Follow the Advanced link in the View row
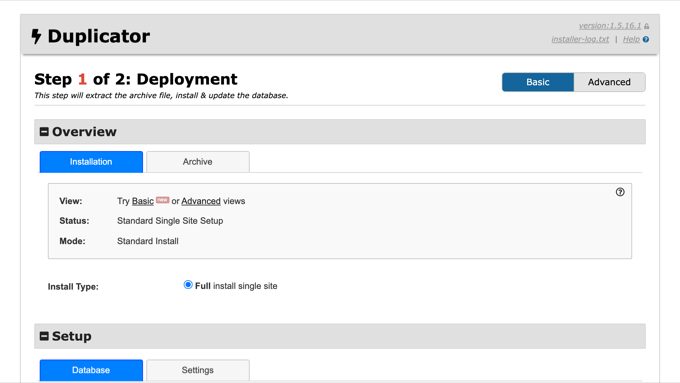 click(x=201, y=201)
